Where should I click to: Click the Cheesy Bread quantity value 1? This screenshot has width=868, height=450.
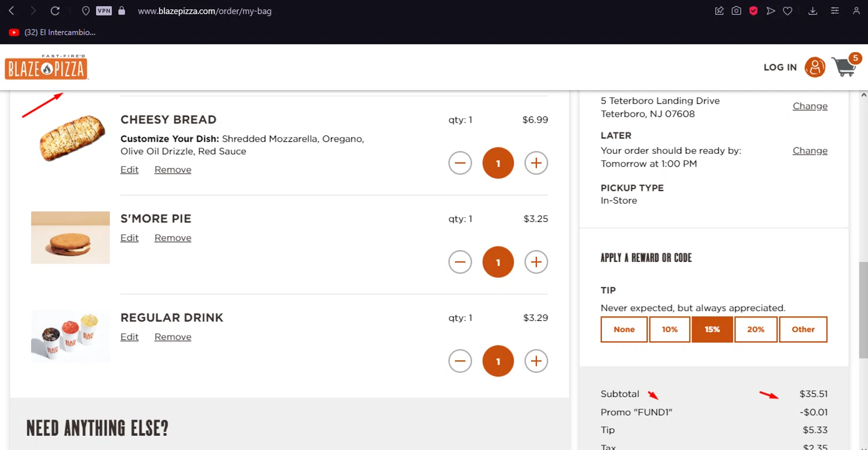(498, 163)
